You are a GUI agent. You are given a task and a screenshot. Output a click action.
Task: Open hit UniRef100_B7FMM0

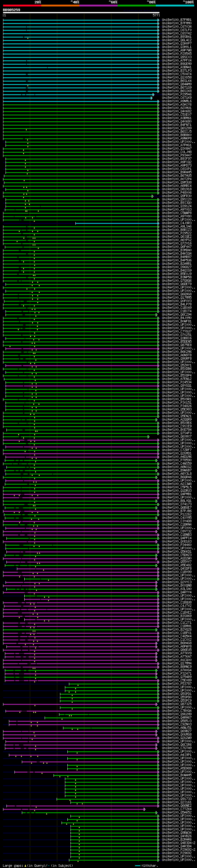[x=176, y=23]
